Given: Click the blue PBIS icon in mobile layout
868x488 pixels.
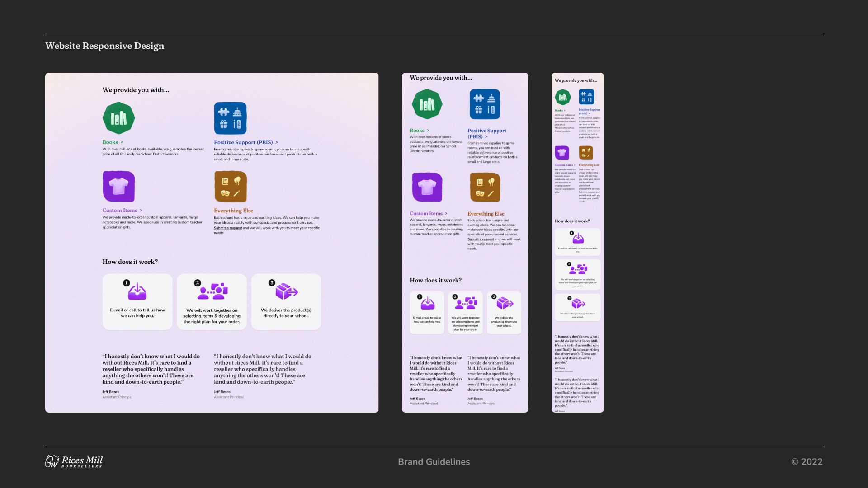Looking at the screenshot, I should pyautogui.click(x=586, y=97).
